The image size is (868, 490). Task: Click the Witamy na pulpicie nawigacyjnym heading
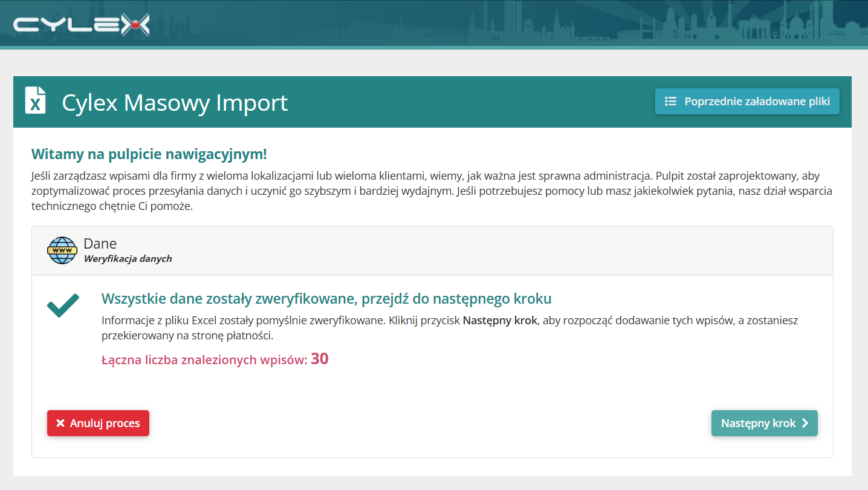click(x=149, y=154)
